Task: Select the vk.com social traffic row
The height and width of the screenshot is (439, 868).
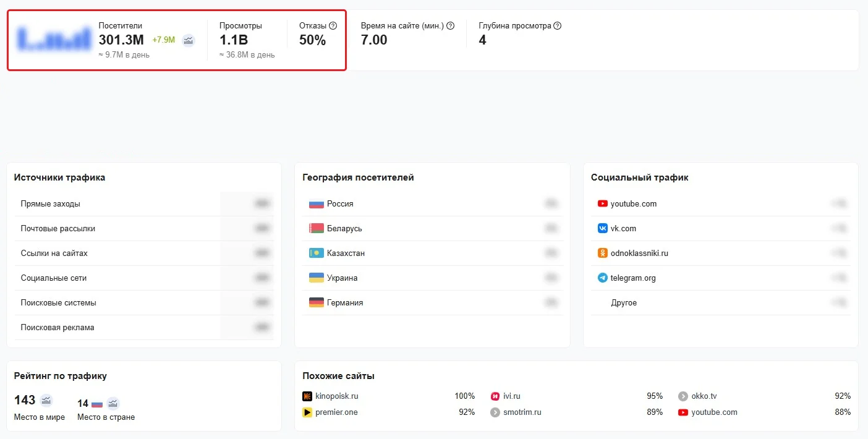Action: (721, 229)
